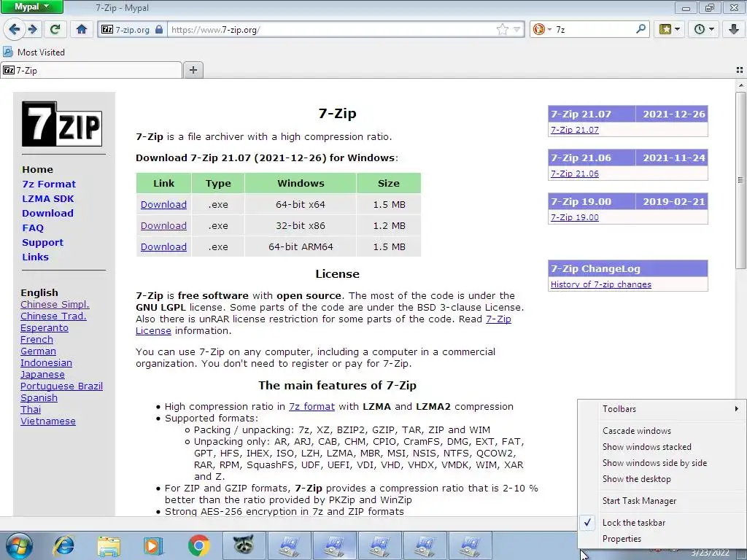Switch language to Spanish
The height and width of the screenshot is (560, 747).
[39, 397]
